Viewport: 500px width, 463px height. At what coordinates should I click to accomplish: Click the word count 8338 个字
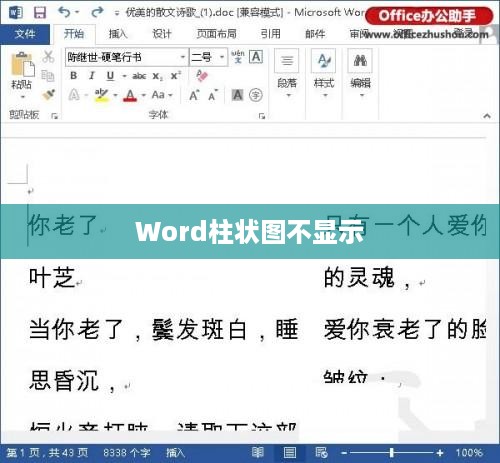(126, 453)
